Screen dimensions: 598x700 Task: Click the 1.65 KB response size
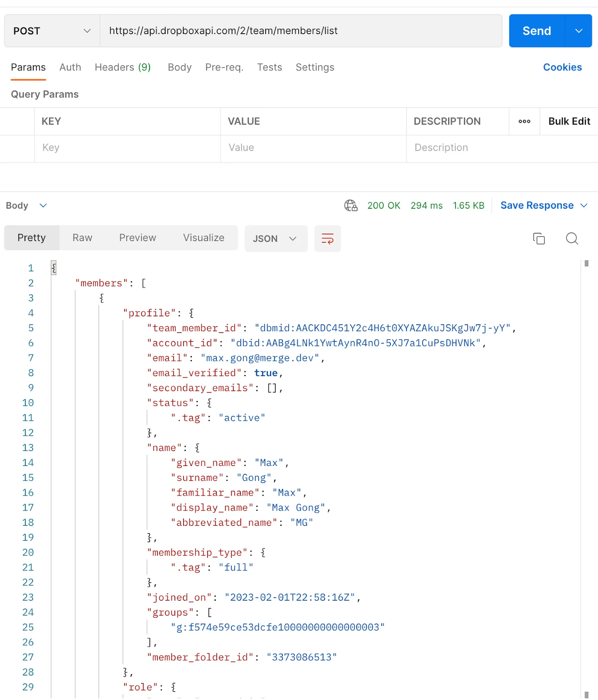(x=469, y=205)
